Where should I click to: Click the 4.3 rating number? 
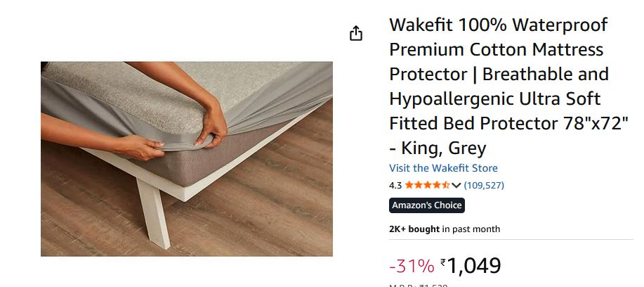395,186
